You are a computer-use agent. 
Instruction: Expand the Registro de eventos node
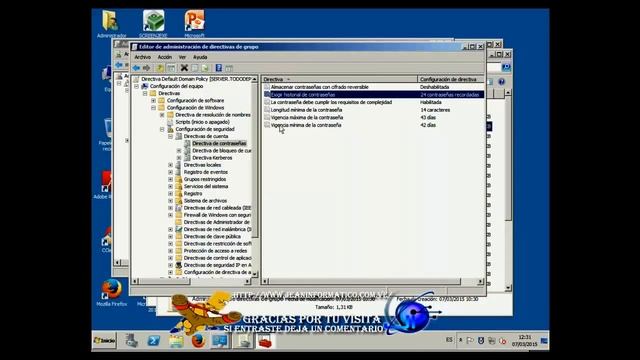[x=171, y=172]
